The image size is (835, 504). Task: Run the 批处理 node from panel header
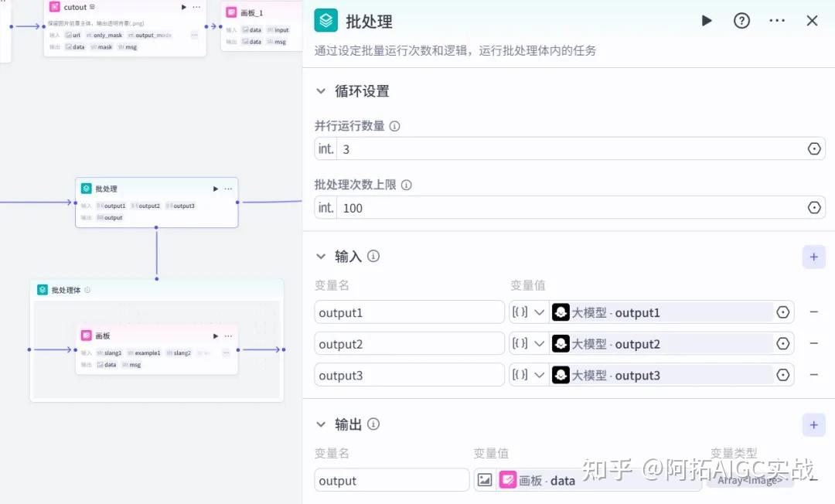707,21
